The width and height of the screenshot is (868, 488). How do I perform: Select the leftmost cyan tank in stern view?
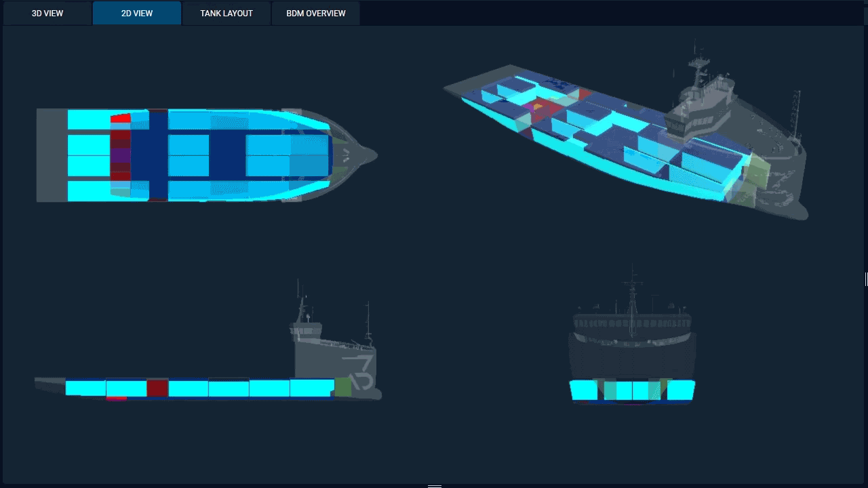coord(583,390)
